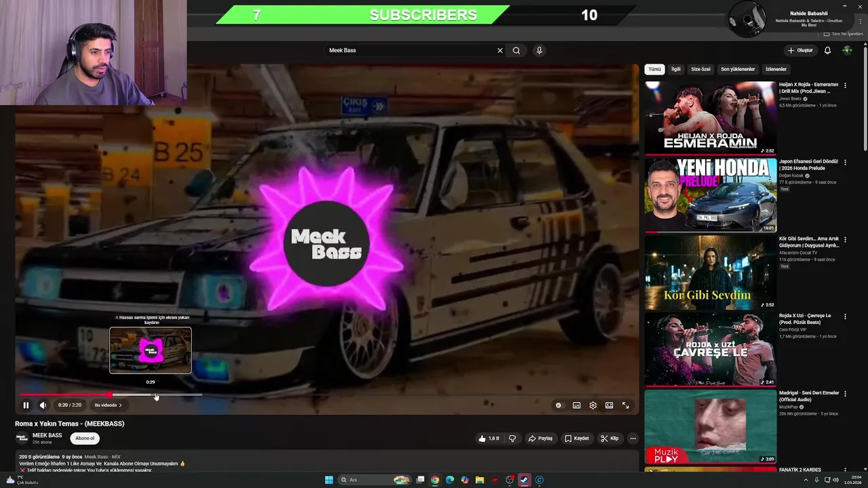Image resolution: width=868 pixels, height=488 pixels.
Task: Open the taskbar clock and date
Action: pyautogui.click(x=852, y=480)
